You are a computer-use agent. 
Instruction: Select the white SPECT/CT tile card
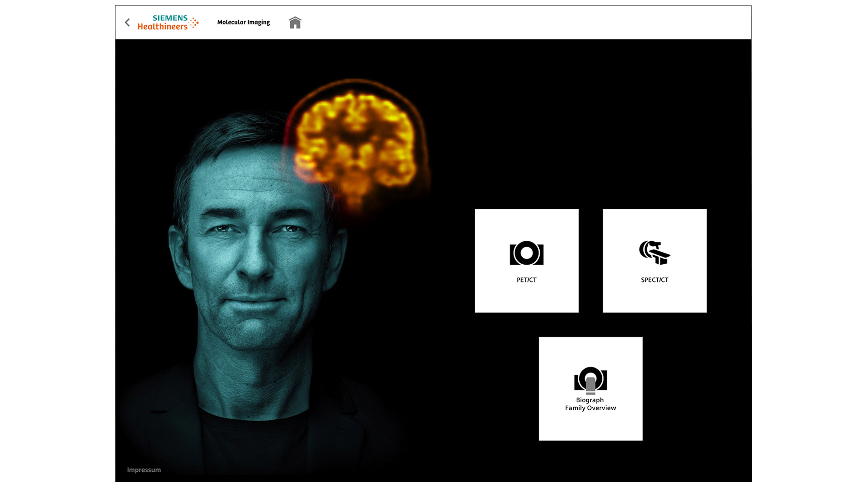click(654, 261)
